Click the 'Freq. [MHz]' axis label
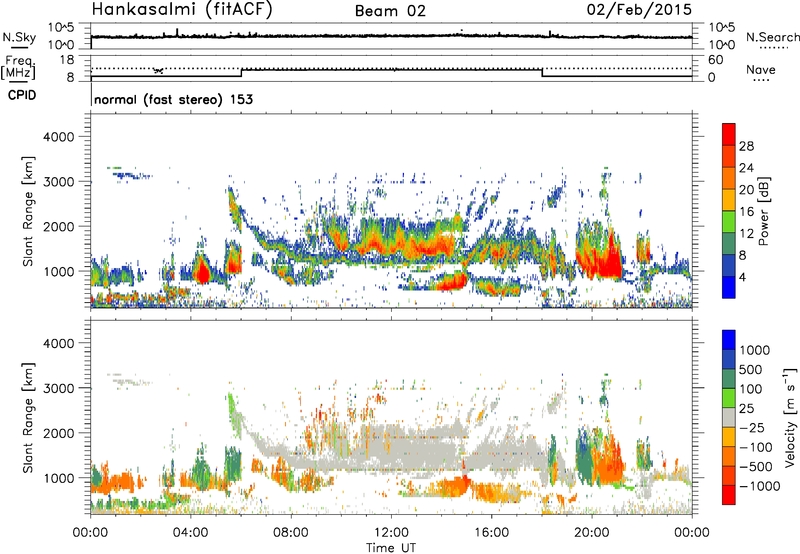Image resolution: width=800 pixels, height=554 pixels. 18,68
